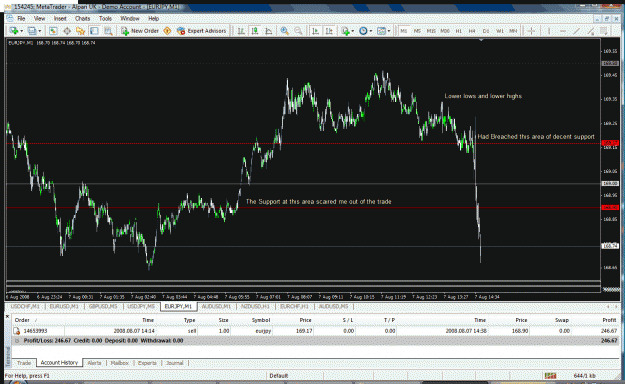Close the Terminal panel with X
Screen dimensions: 625x384
(x=8, y=316)
